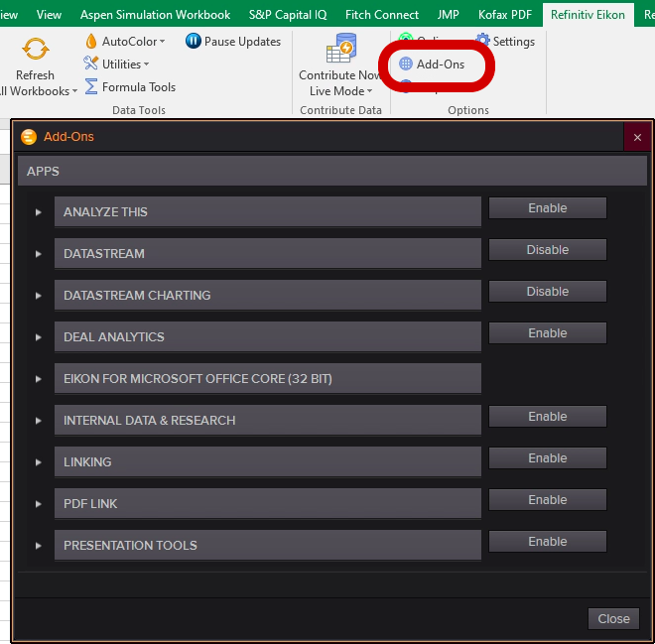Disable the Datastream Charting add-on
The image size is (655, 644).
click(547, 292)
